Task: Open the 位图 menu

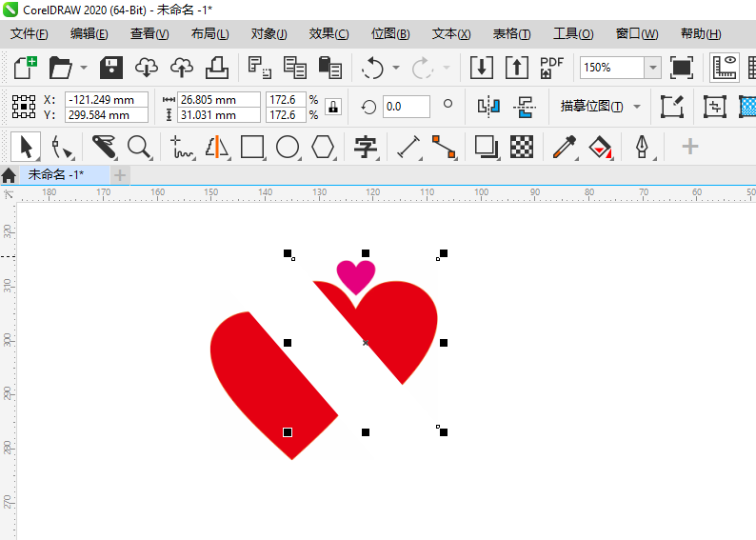Action: (x=390, y=33)
